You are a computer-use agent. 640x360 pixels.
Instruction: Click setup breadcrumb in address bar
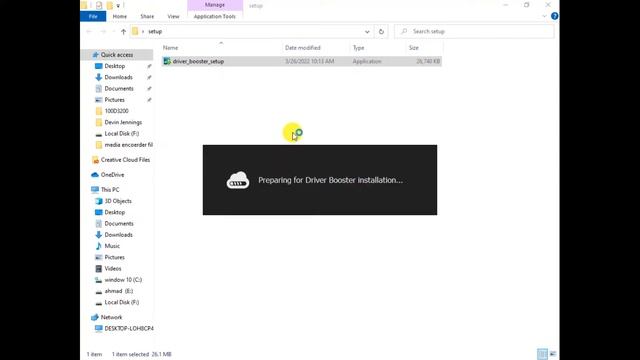coord(155,31)
